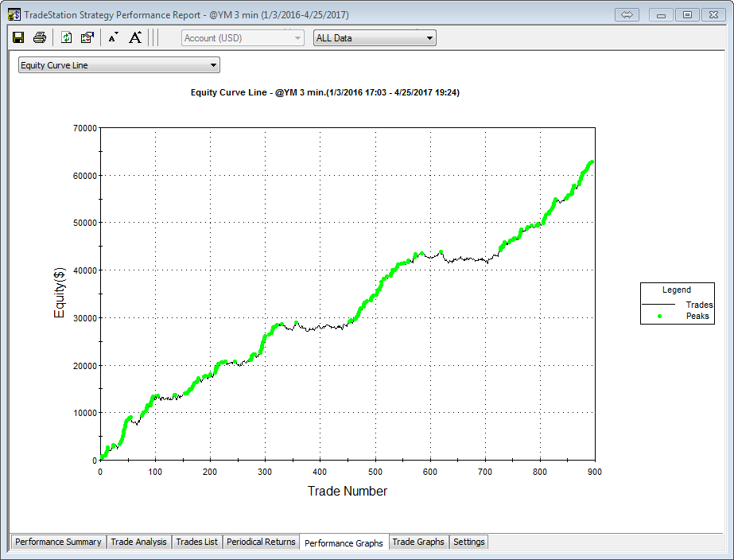Maximize the performance report window
734x560 pixels.
(x=688, y=14)
